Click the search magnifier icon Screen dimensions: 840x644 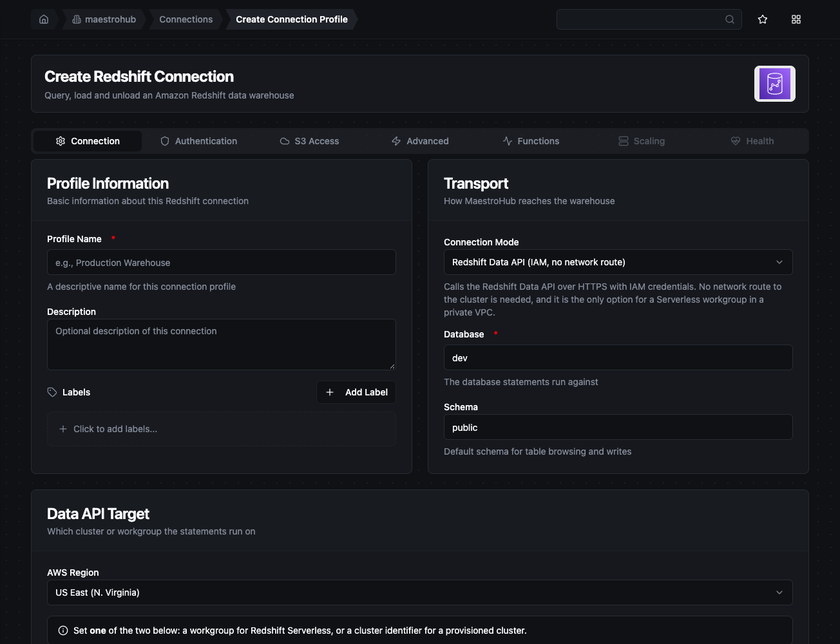730,19
